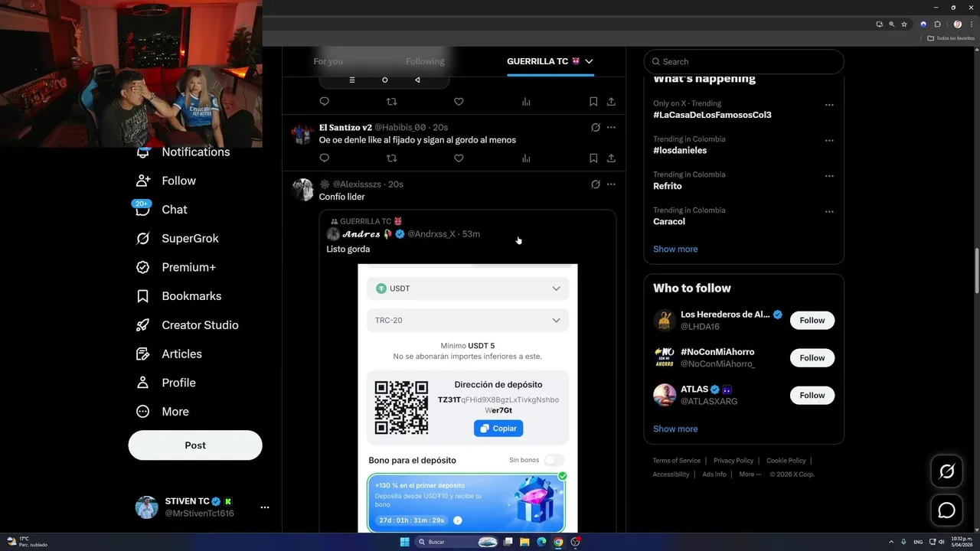
Task: Click the Copiar address button
Action: pos(498,429)
